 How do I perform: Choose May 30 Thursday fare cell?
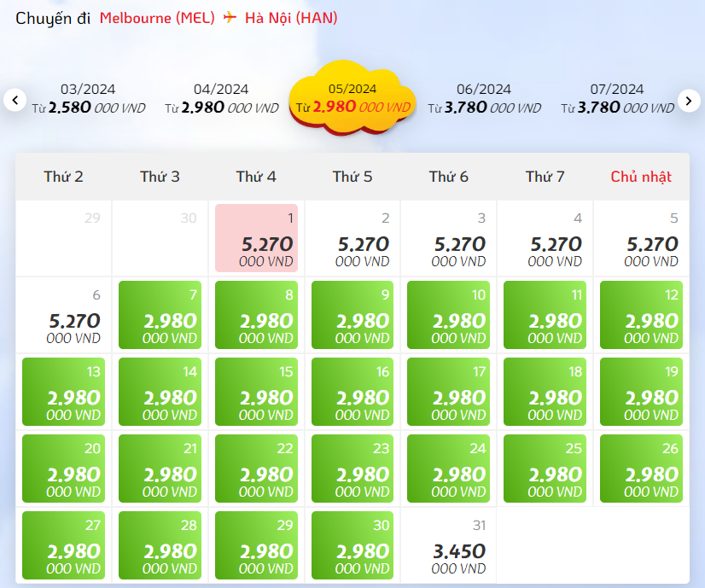coord(352,545)
